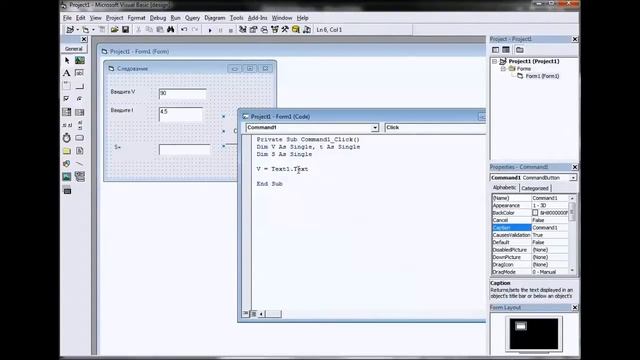Select the ComboBox control in the toolbox
The image size is (640, 360).
point(67,112)
